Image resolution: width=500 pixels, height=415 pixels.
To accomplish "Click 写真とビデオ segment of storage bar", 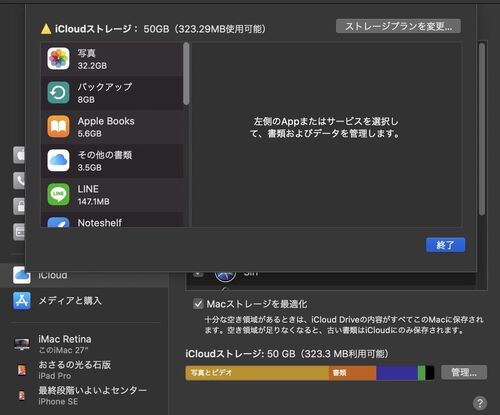I will click(257, 373).
